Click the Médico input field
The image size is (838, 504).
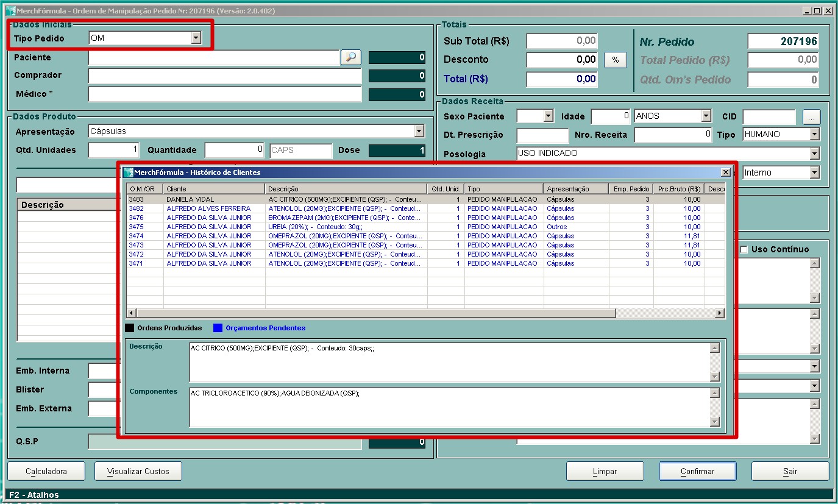[x=224, y=94]
